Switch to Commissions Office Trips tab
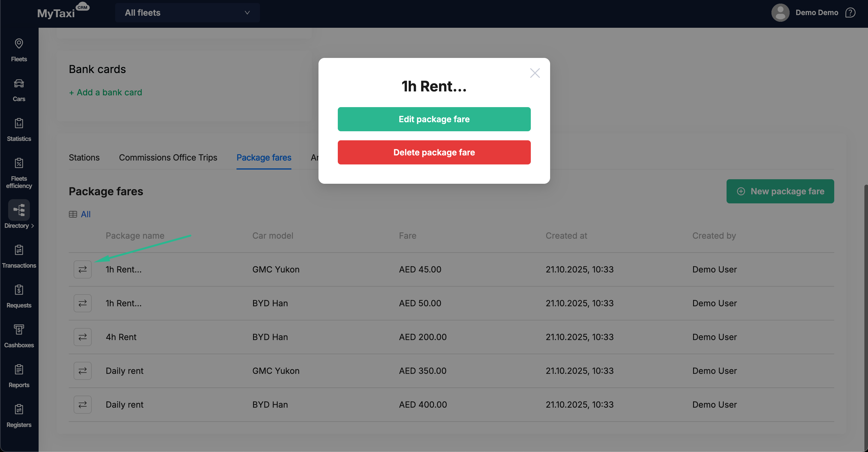 [168, 158]
